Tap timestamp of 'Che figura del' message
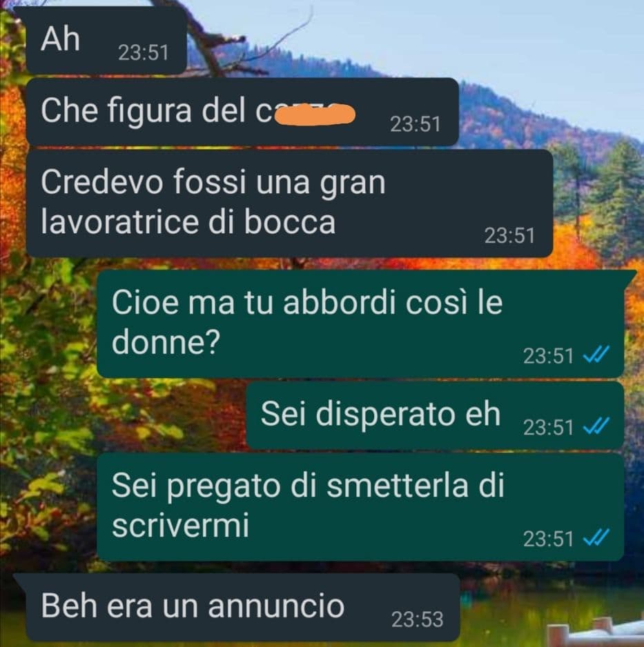The height and width of the screenshot is (647, 644). coord(416,123)
